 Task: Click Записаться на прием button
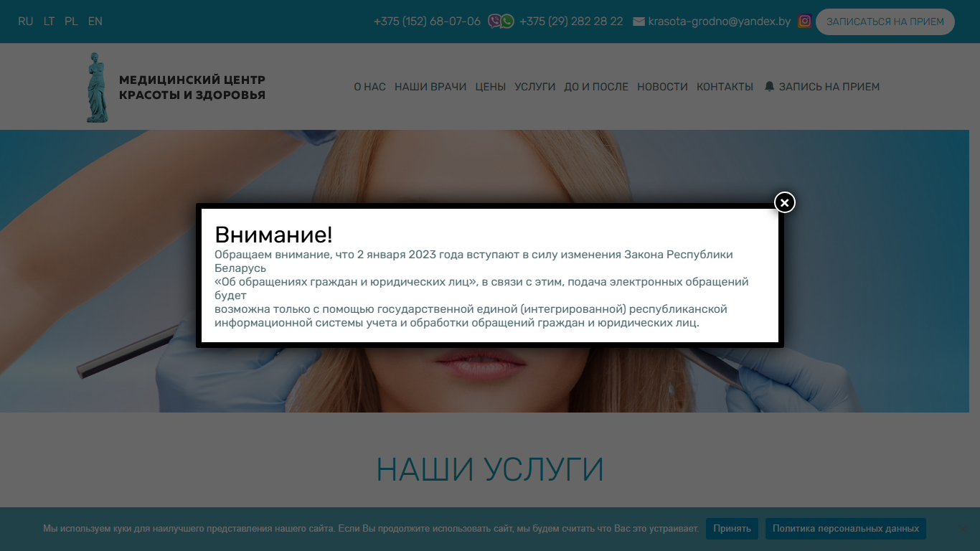point(885,22)
